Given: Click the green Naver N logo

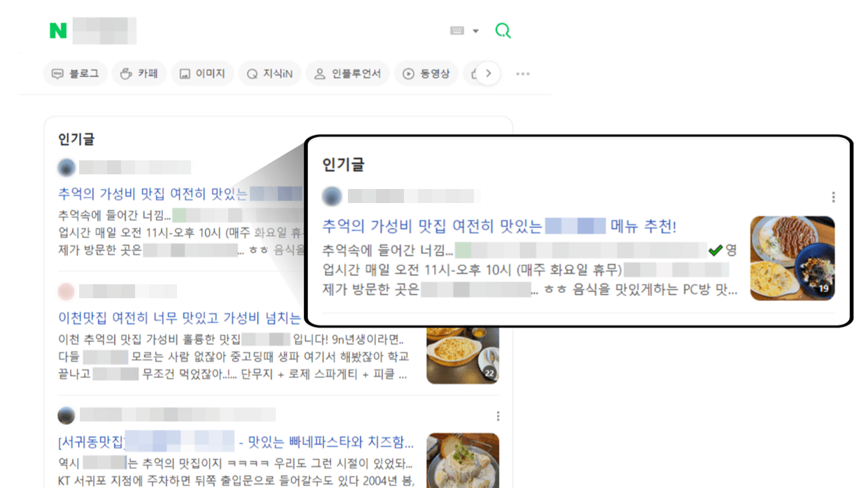Looking at the screenshot, I should click(x=58, y=31).
